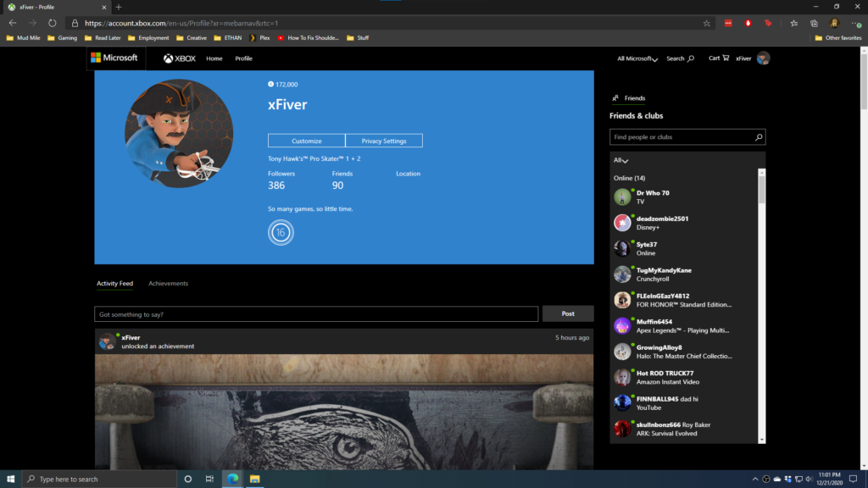Open the Gaming bookmarks folder
The width and height of the screenshot is (868, 488).
click(63, 38)
